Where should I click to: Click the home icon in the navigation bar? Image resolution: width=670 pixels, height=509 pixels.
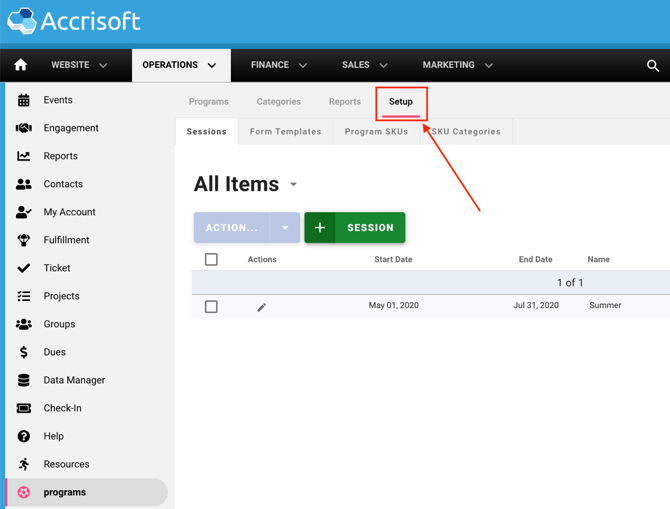pos(20,65)
